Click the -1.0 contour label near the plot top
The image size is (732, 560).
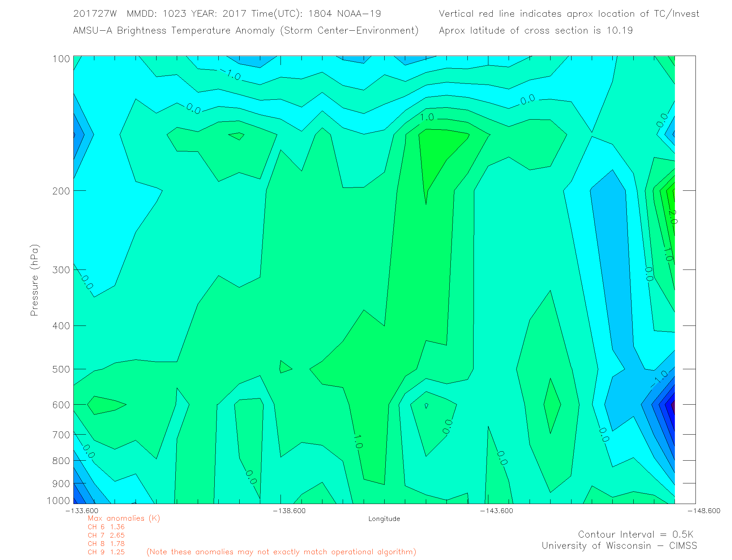tap(231, 75)
